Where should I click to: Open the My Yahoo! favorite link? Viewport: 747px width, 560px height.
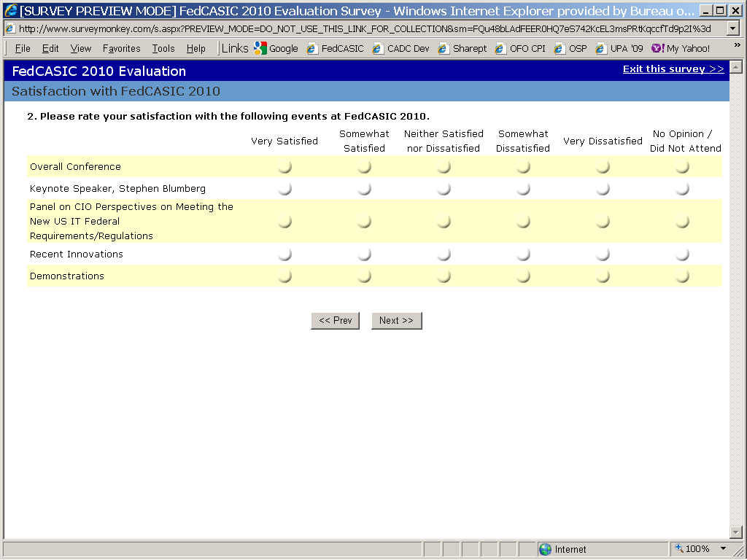point(681,48)
